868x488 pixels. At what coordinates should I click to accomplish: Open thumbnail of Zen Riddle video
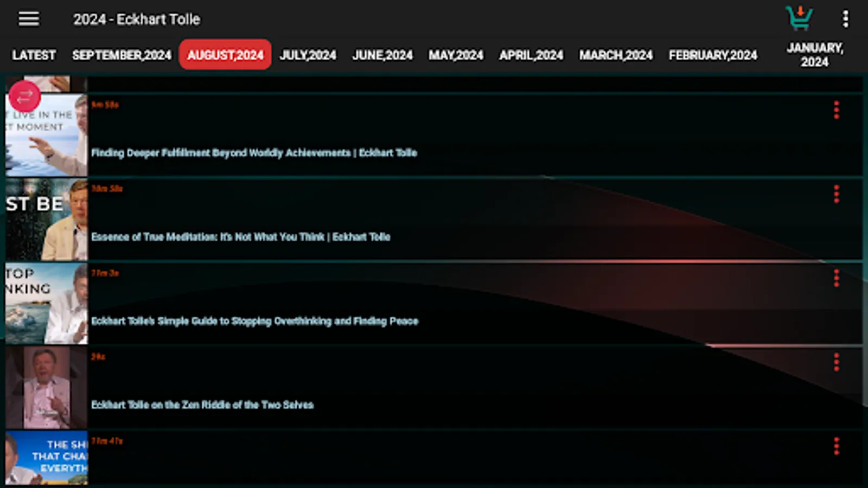(47, 387)
